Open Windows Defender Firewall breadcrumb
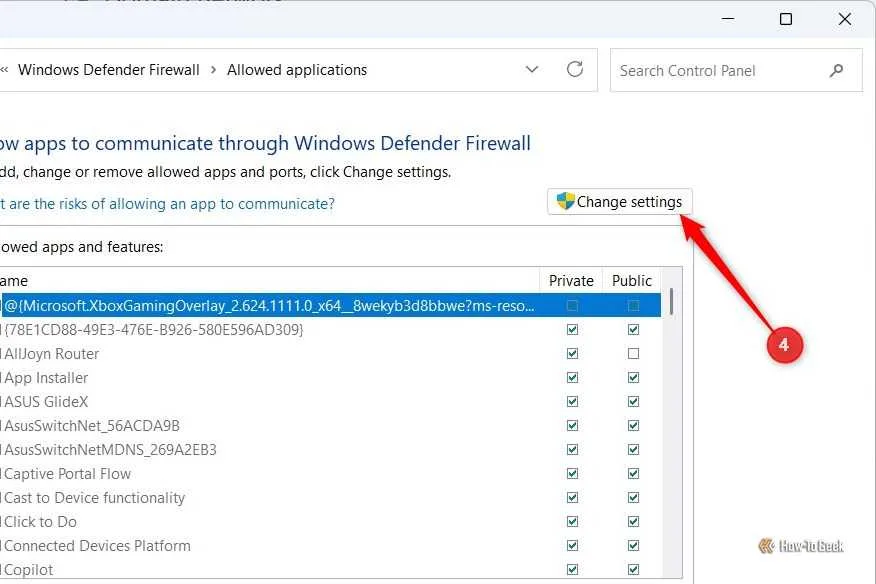This screenshot has width=876, height=584. tap(108, 70)
